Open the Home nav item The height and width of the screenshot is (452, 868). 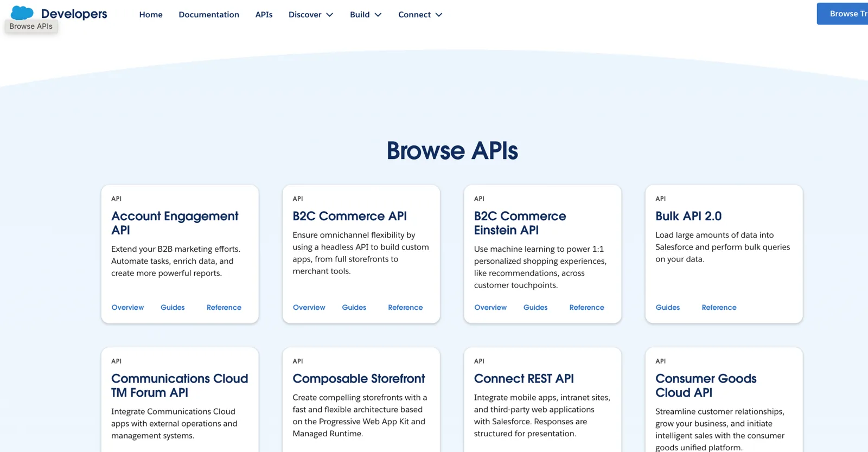click(151, 15)
